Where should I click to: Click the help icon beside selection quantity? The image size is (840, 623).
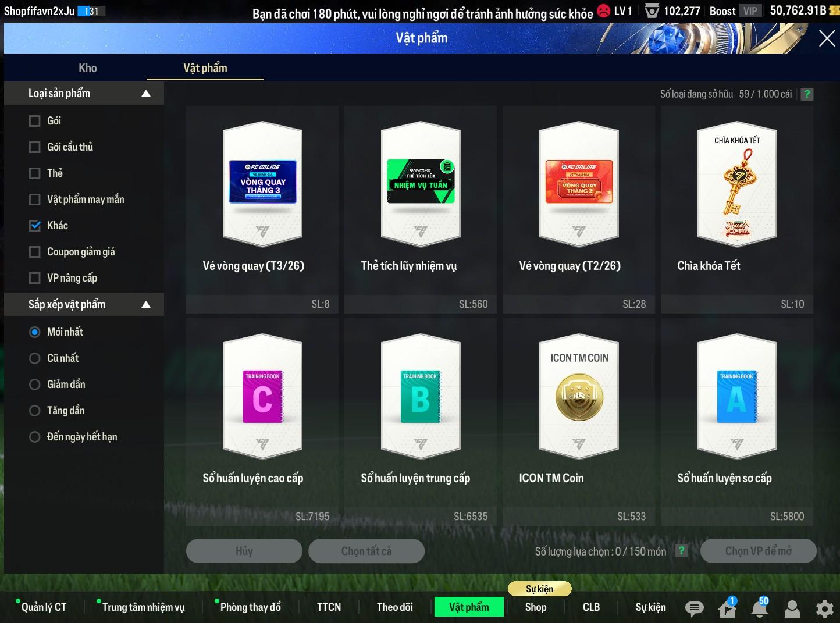pos(681,551)
